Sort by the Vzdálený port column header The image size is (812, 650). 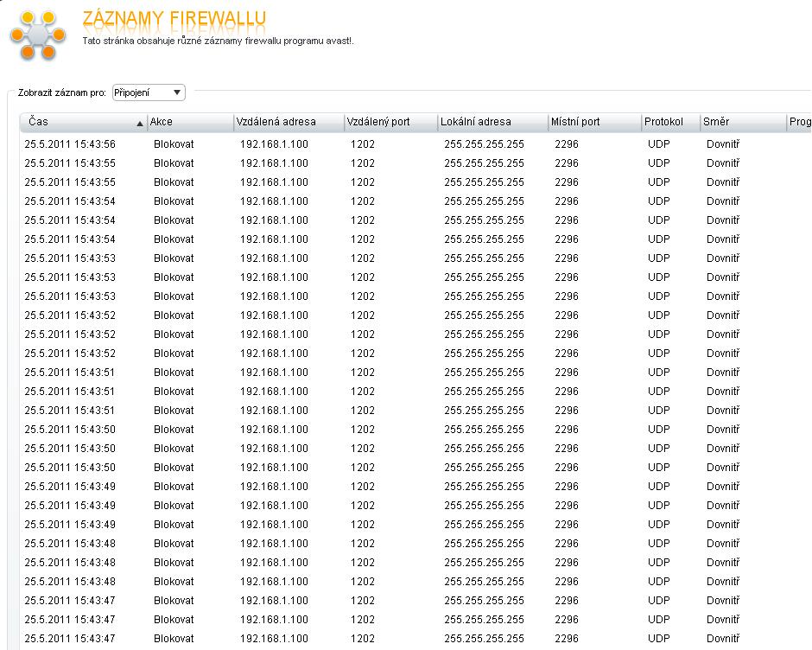click(391, 122)
